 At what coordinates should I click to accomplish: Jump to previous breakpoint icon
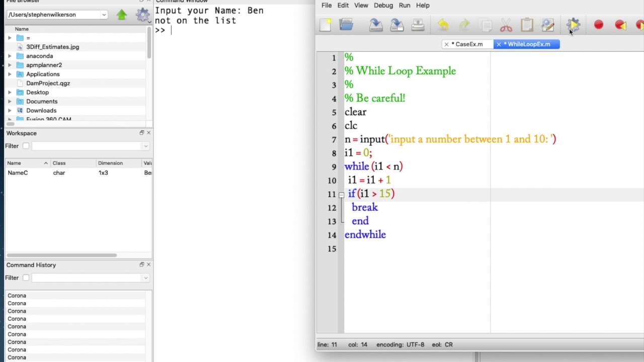(620, 25)
